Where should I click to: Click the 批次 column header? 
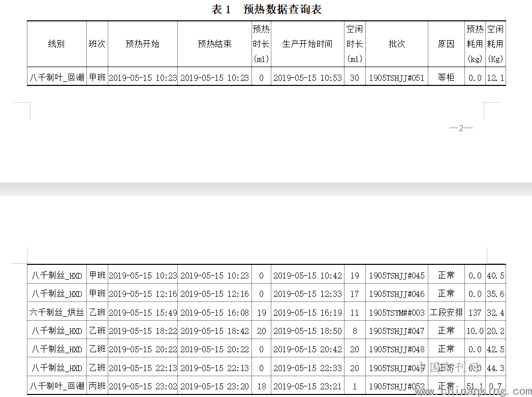click(396, 44)
